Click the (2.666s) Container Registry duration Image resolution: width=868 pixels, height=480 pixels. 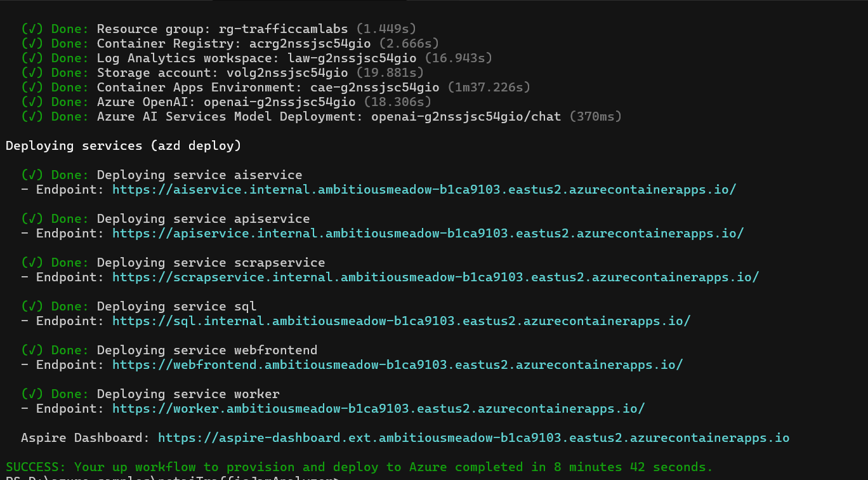pos(409,43)
